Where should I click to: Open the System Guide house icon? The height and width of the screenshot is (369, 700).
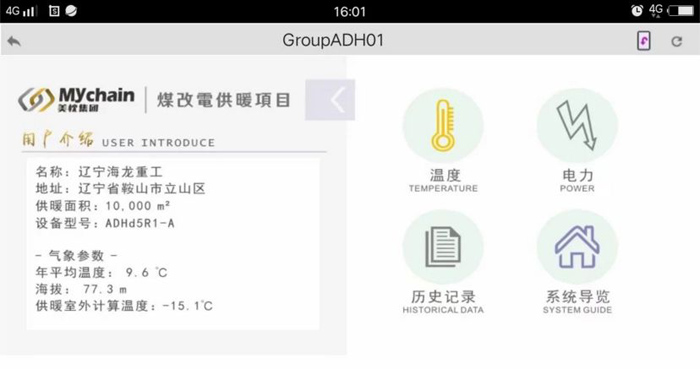[x=577, y=247]
